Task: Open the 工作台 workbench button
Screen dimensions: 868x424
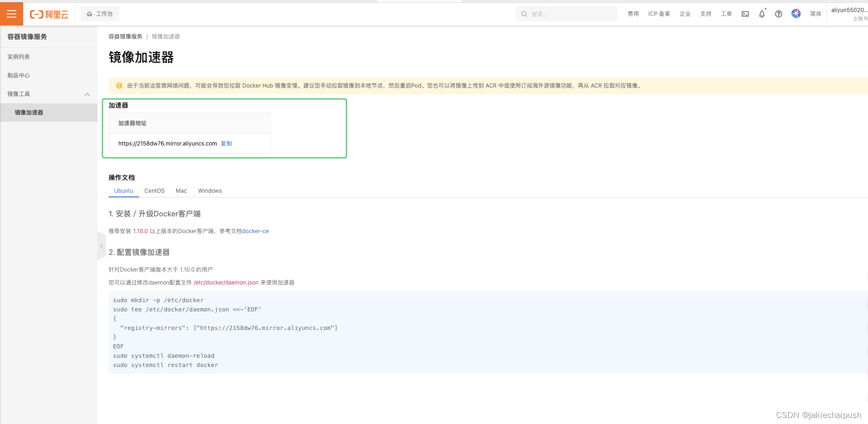Action: (100, 14)
